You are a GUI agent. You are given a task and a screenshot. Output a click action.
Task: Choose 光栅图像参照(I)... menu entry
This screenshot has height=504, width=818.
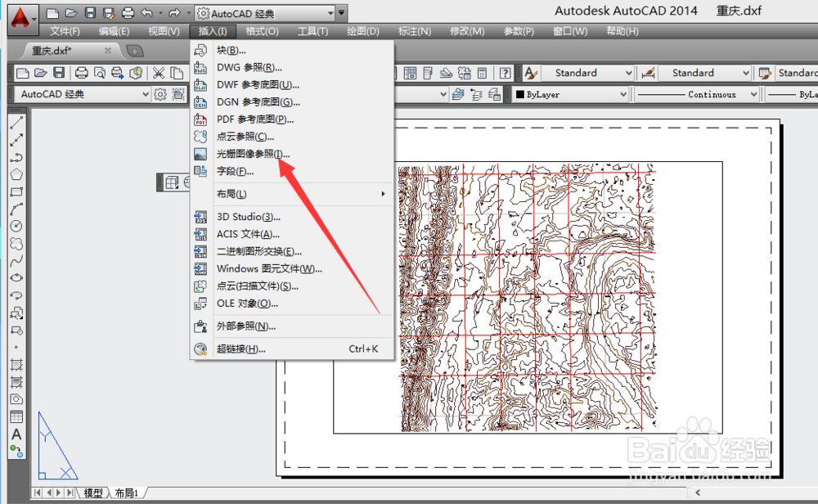point(292,154)
